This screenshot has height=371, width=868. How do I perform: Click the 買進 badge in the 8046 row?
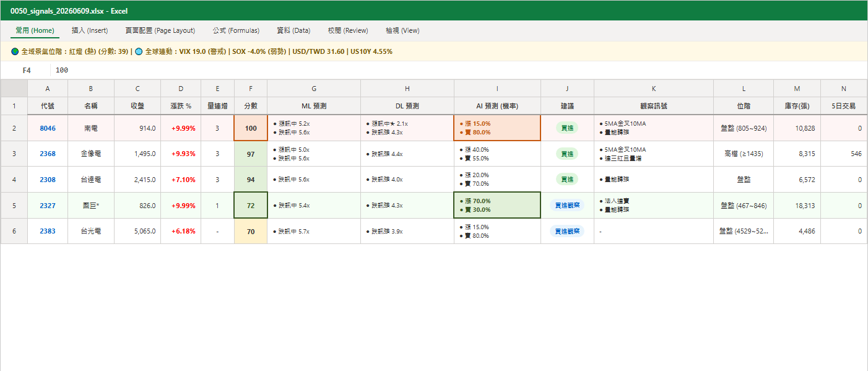coord(567,128)
